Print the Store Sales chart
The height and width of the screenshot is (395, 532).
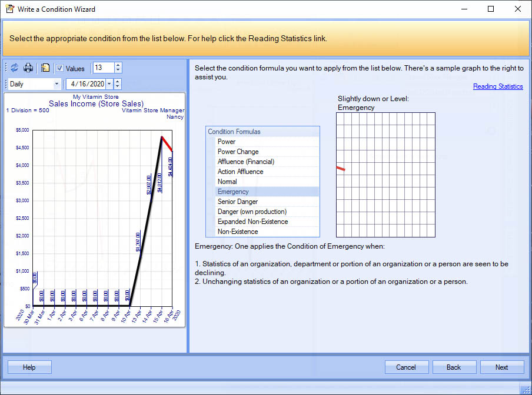tap(28, 68)
